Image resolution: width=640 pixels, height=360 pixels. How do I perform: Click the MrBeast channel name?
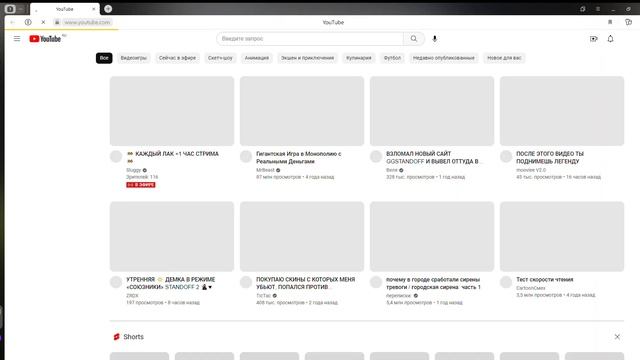[x=265, y=170]
